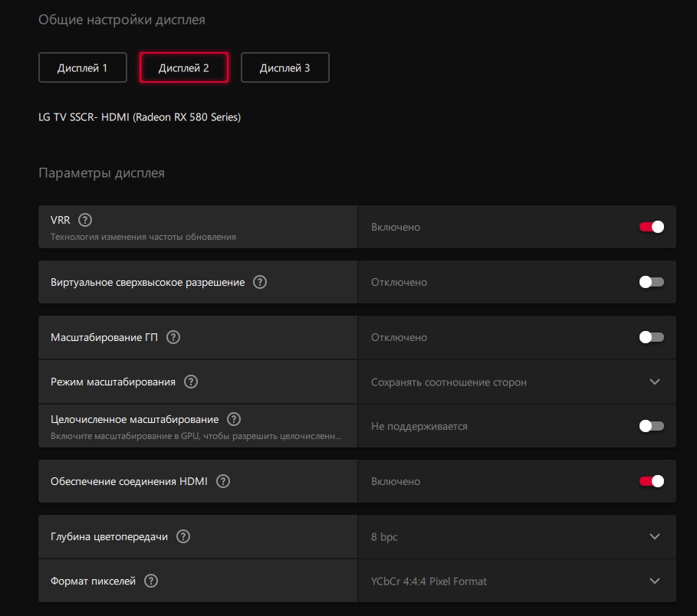
Task: Expand the Режим масштабирования dropdown
Action: coord(654,382)
